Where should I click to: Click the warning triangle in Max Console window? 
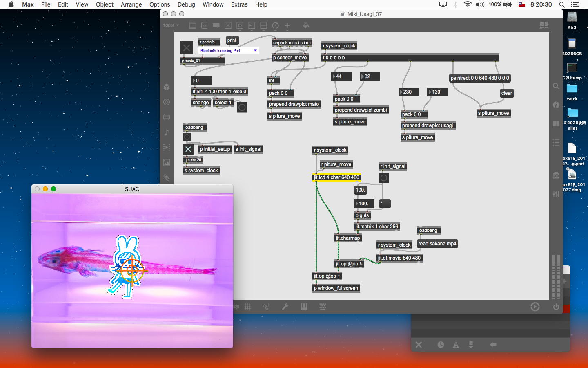click(456, 345)
